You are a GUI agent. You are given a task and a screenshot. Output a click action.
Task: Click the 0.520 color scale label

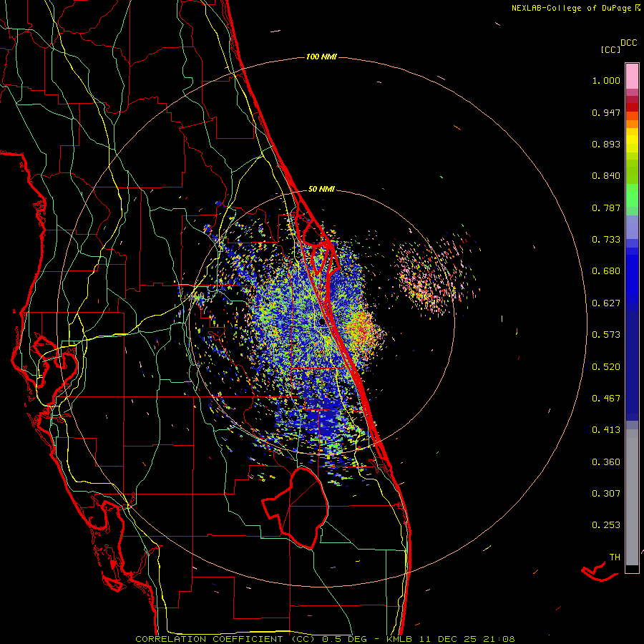[x=606, y=367]
